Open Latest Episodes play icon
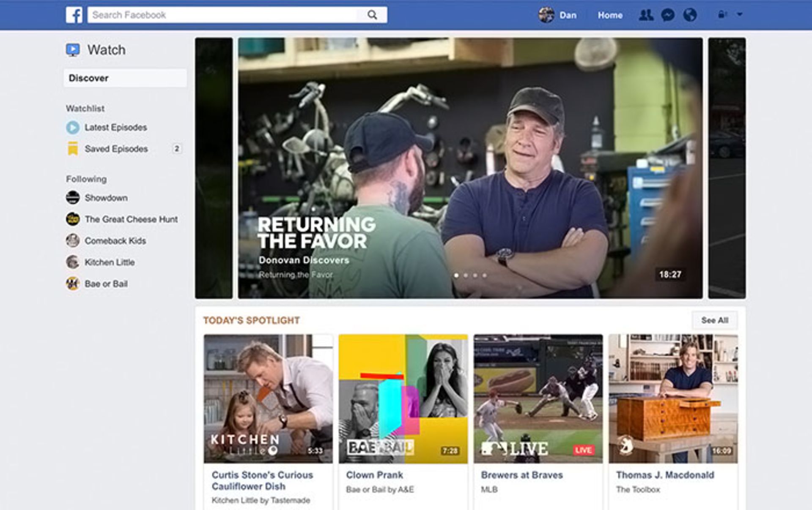This screenshot has height=510, width=812. point(73,127)
